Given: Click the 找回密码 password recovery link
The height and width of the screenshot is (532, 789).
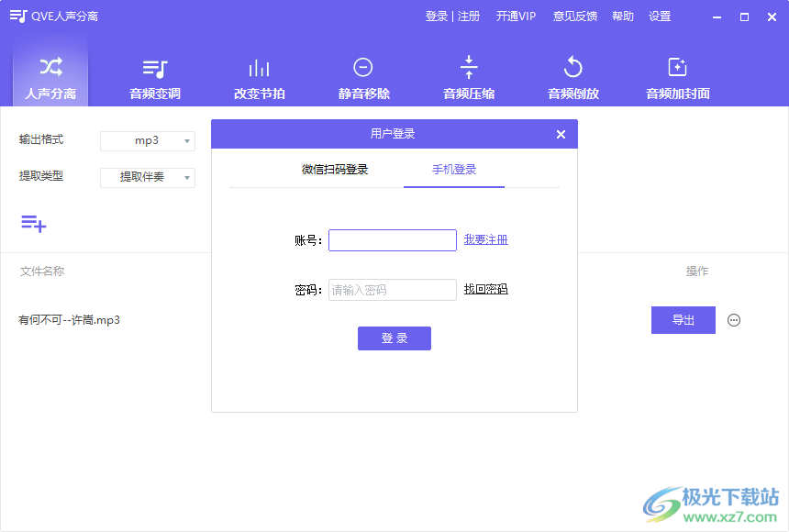Looking at the screenshot, I should tap(484, 289).
